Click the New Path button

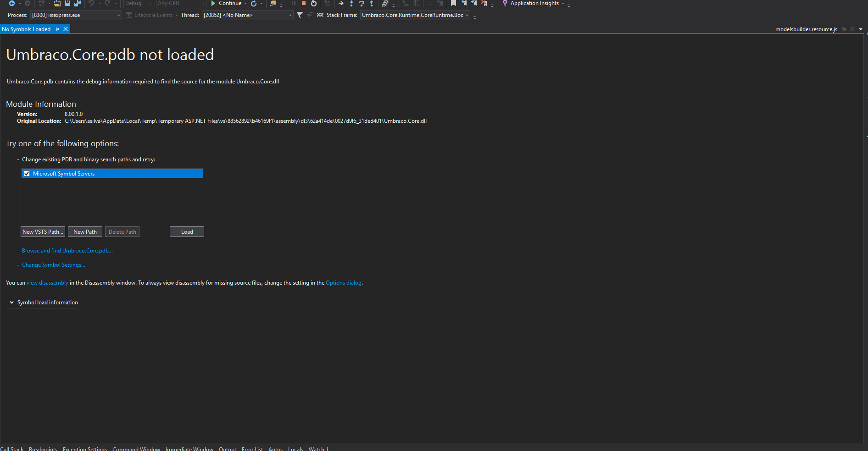click(85, 232)
